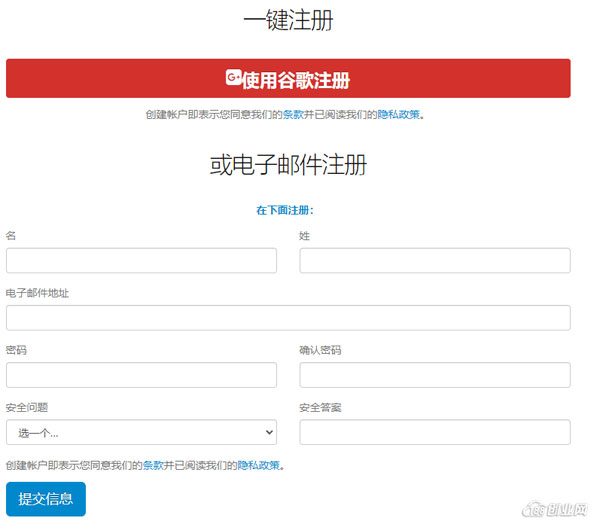Image resolution: width=600 pixels, height=521 pixels.
Task: Open 隐私政策 link above the submit button
Action: tap(258, 465)
